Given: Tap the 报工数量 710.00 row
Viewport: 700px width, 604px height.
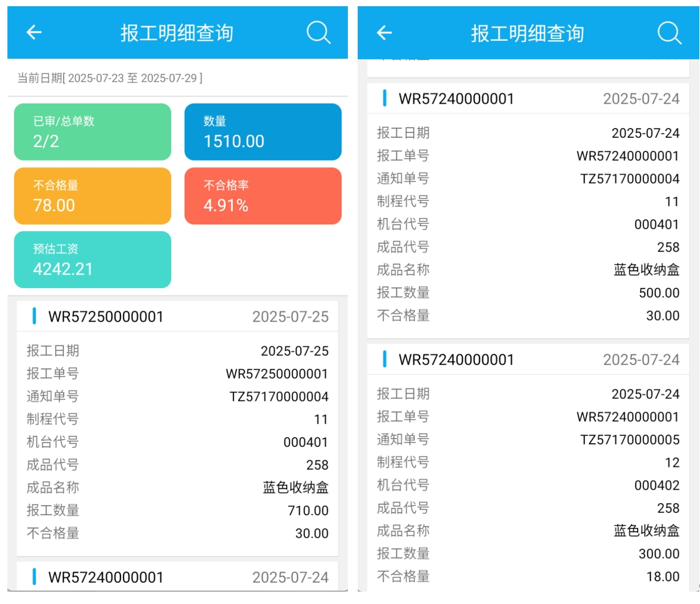Looking at the screenshot, I should tap(177, 511).
